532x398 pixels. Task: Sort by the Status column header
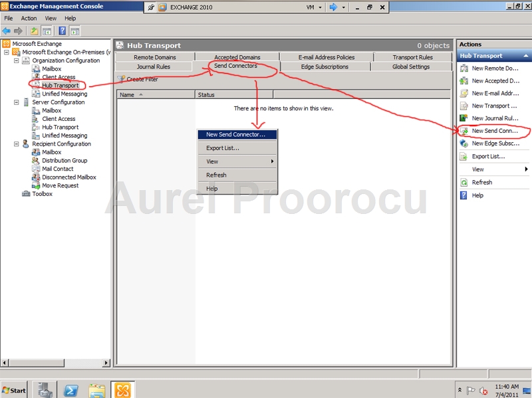(234, 95)
